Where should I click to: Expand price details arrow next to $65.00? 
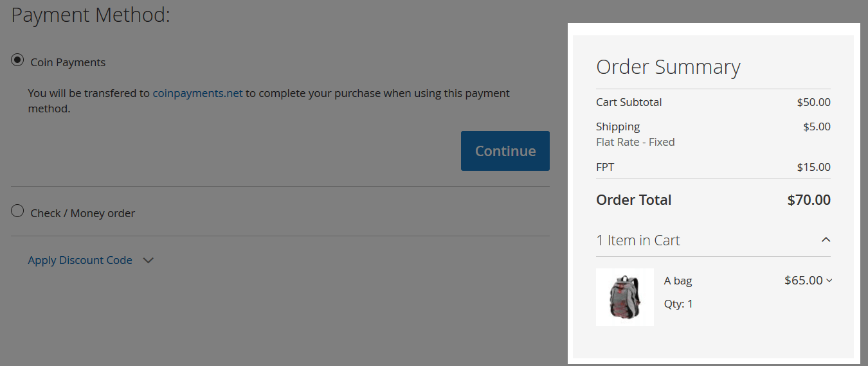point(829,281)
